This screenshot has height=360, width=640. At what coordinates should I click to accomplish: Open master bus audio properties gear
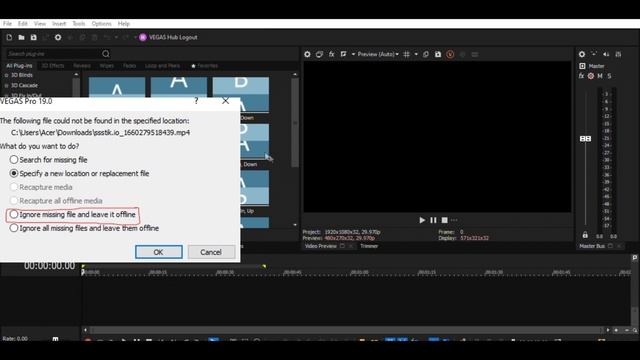pyautogui.click(x=582, y=54)
